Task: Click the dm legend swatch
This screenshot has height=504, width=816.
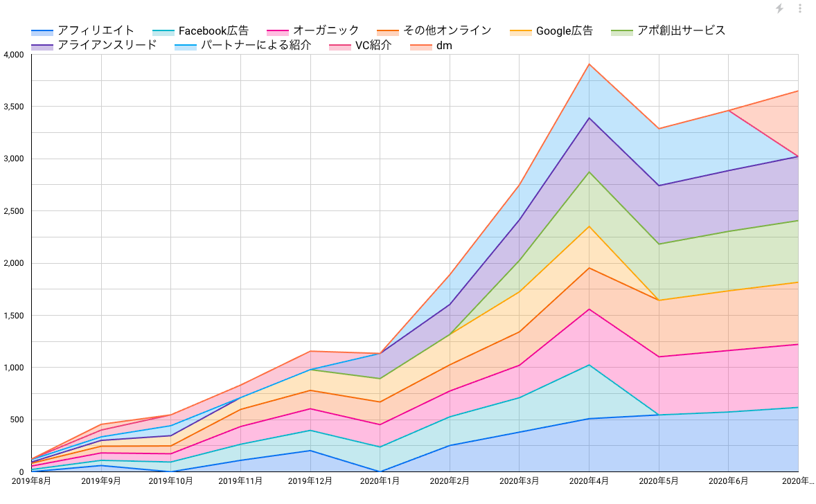Action: (421, 46)
